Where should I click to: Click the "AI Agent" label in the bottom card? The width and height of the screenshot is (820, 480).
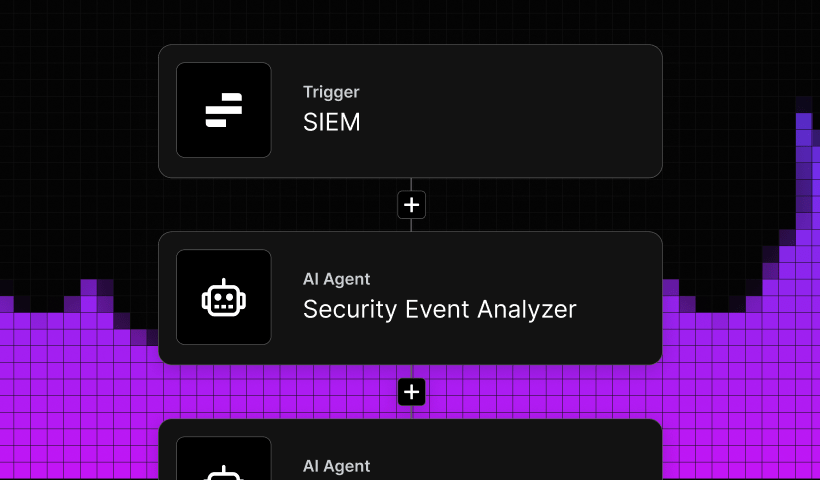coord(336,466)
